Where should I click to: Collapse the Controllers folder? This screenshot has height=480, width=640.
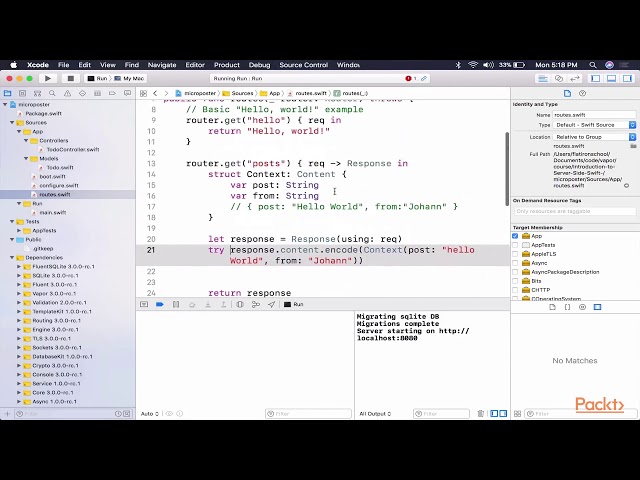pos(26,140)
